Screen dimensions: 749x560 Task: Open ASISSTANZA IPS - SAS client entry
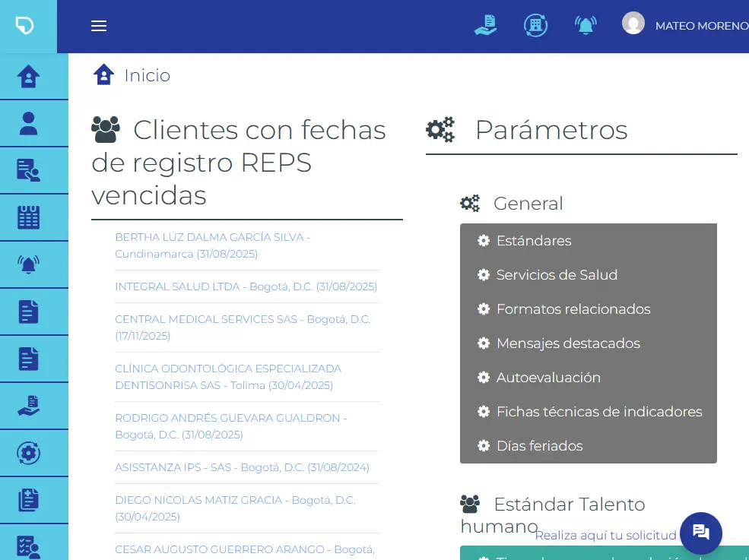pos(242,467)
